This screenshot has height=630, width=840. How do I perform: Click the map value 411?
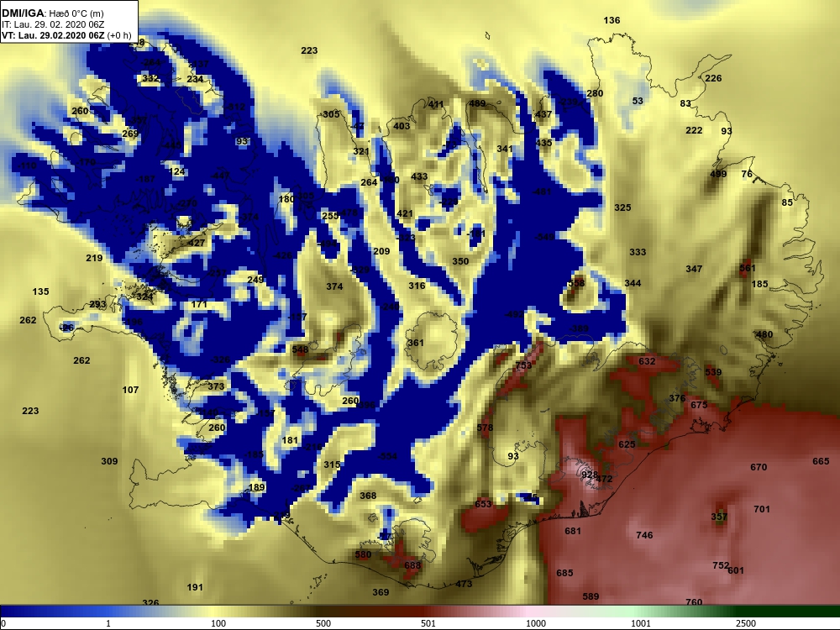coord(436,104)
